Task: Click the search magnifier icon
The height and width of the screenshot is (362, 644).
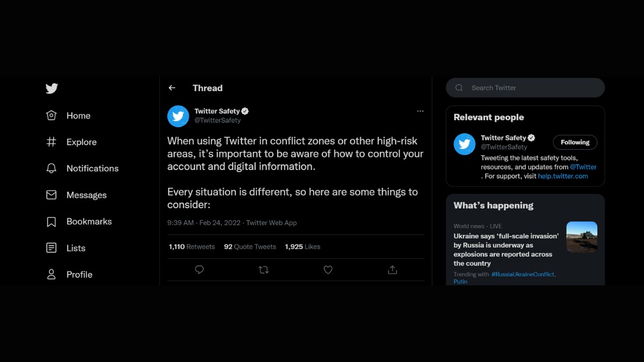Action: coord(459,88)
